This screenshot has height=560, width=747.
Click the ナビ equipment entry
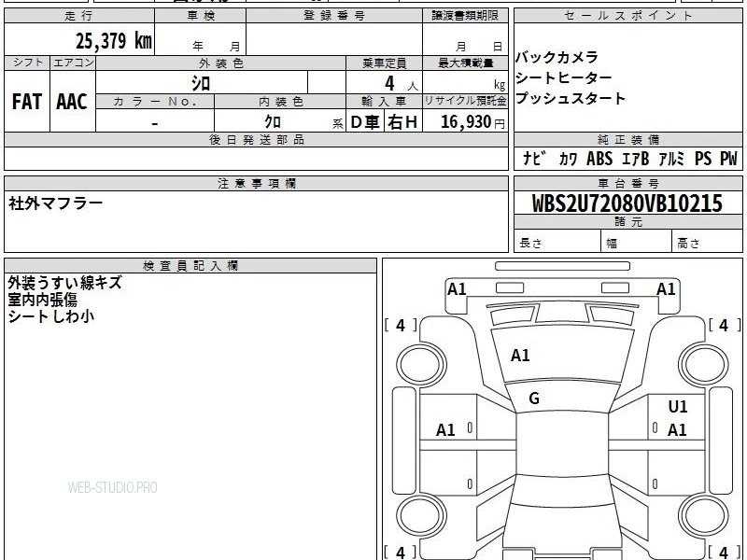point(533,159)
